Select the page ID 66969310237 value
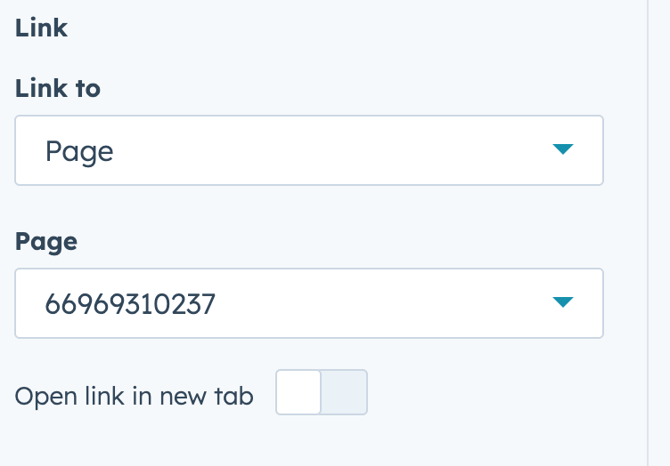The image size is (670, 466). (x=130, y=302)
